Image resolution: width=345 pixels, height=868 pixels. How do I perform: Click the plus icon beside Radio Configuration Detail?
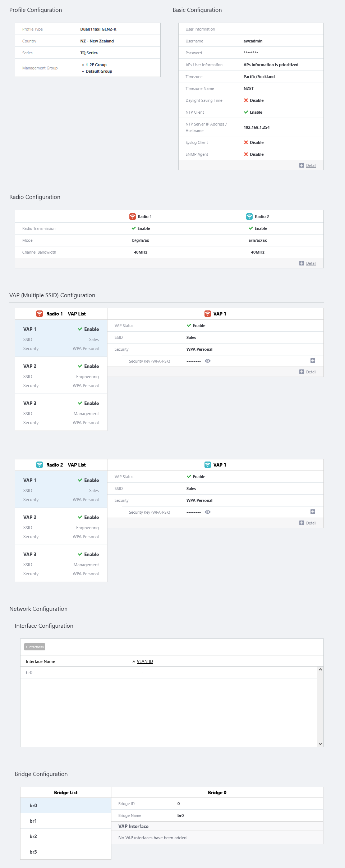pyautogui.click(x=302, y=263)
